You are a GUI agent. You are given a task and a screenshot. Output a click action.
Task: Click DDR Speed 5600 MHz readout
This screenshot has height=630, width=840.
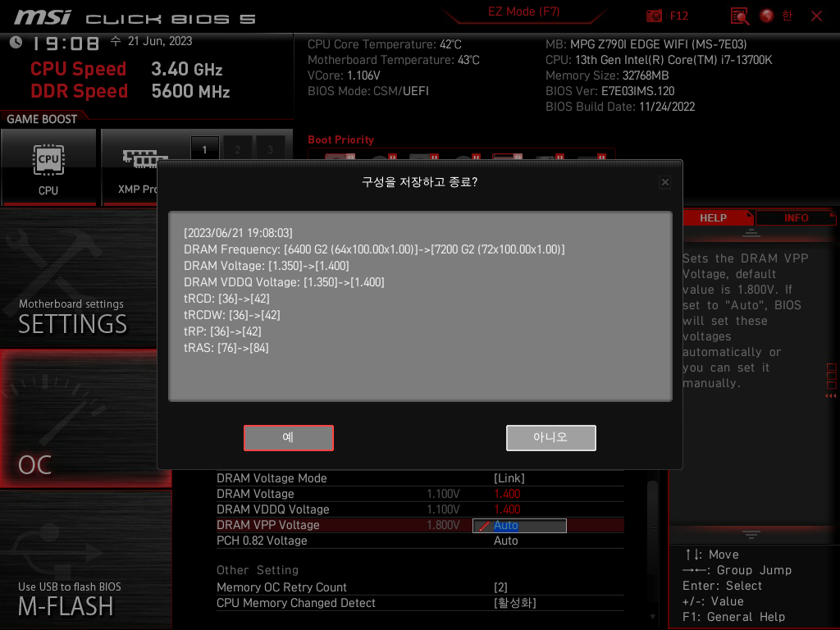tap(130, 91)
